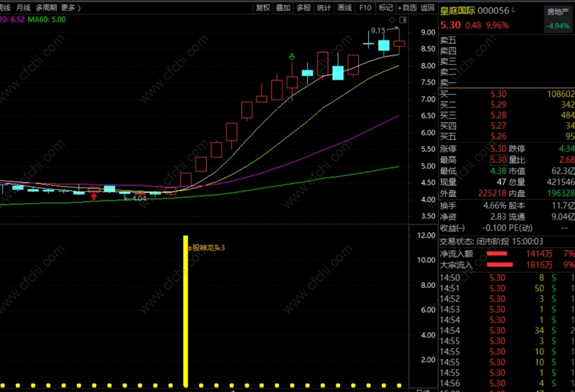Click the diamond icon above chart
575x392 pixels.
coord(392,20)
